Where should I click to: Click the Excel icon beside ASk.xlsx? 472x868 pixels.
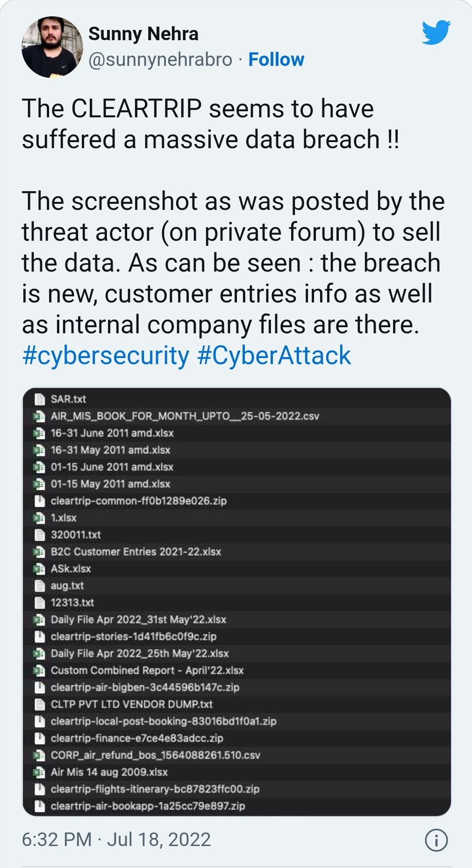39,569
